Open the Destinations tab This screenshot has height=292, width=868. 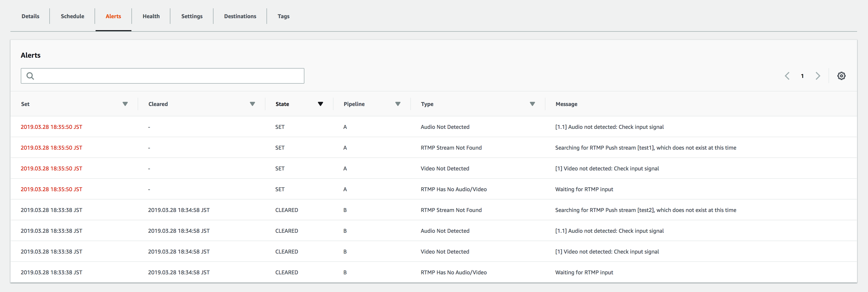[240, 16]
